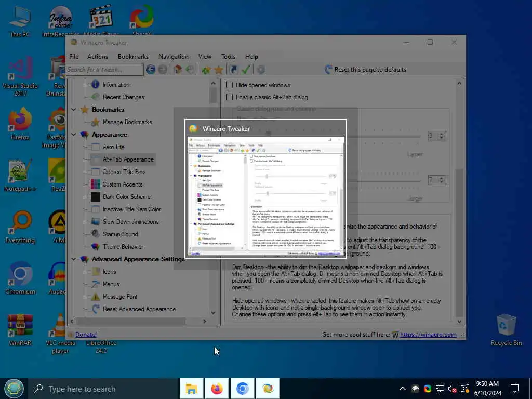The image size is (532, 399).
Task: Click tree panel scroll down arrow
Action: point(213,312)
